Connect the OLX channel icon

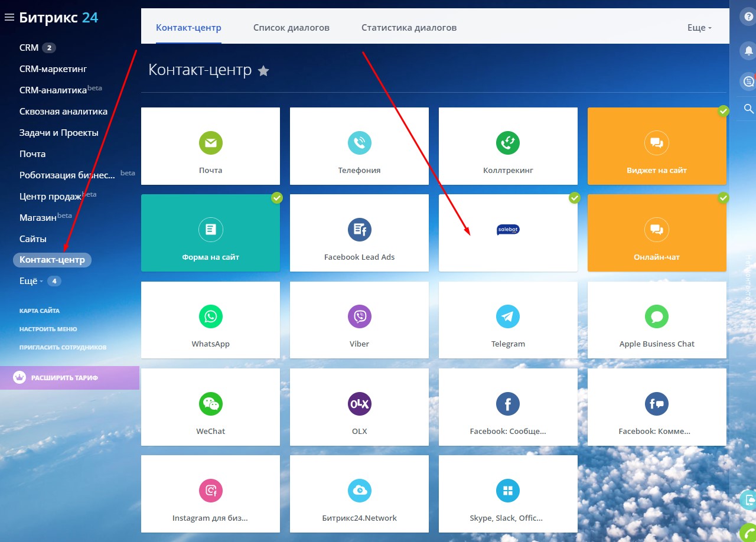tap(360, 404)
